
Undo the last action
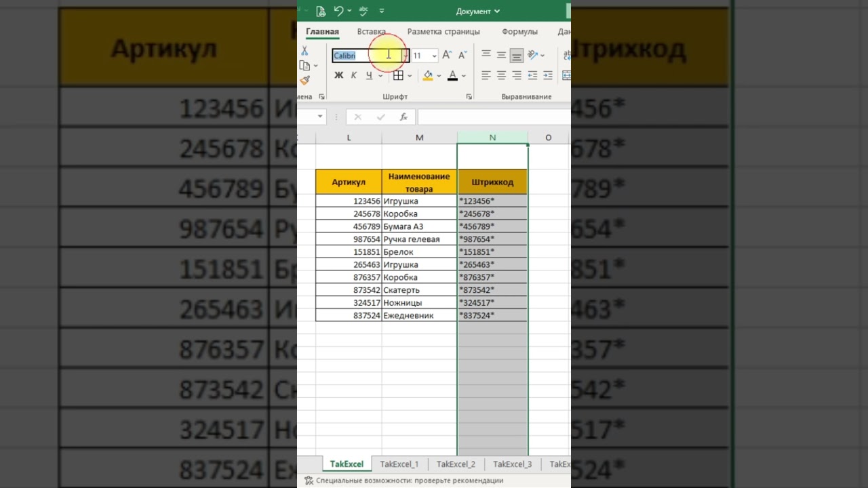[x=338, y=11]
